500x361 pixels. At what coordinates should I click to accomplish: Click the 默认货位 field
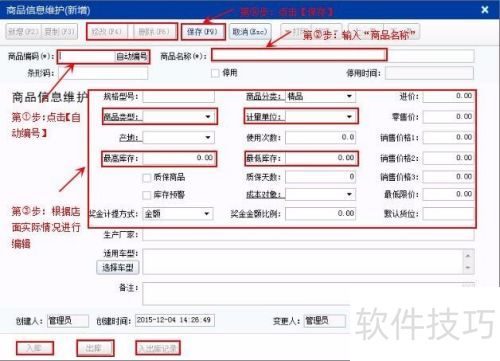click(x=448, y=214)
